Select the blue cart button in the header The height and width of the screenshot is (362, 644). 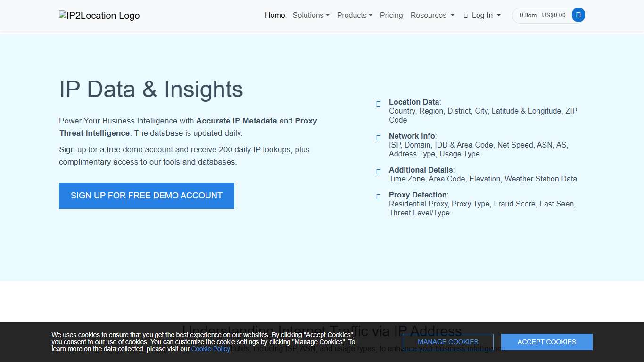click(578, 15)
